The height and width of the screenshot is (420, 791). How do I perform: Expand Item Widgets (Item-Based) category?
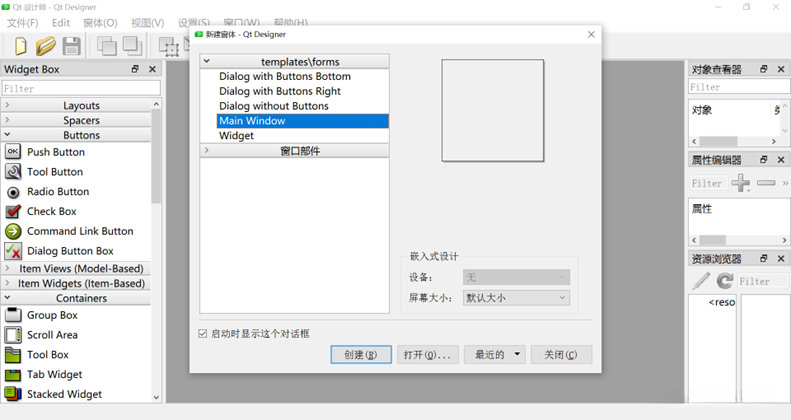(x=7, y=283)
